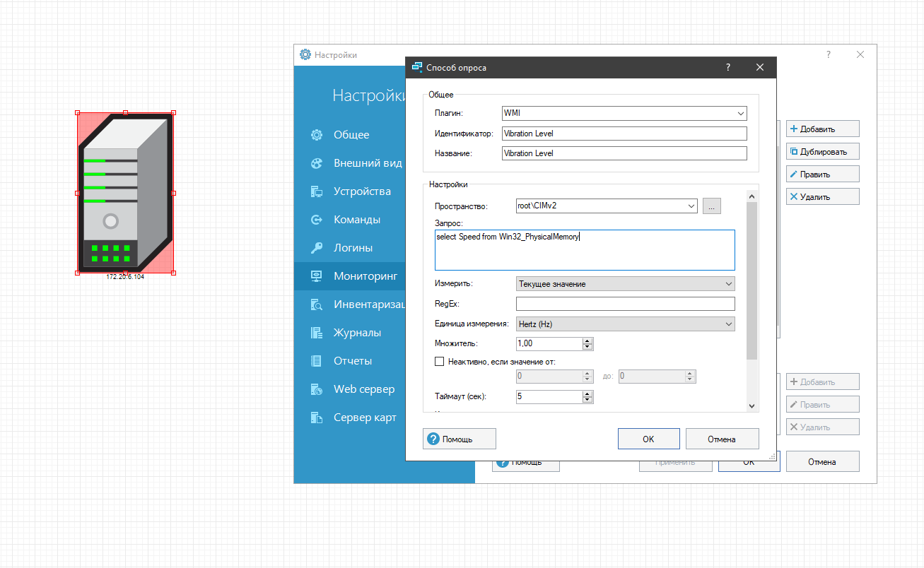Image resolution: width=924 pixels, height=568 pixels.
Task: Click the Идентификатор field
Action: pos(624,134)
